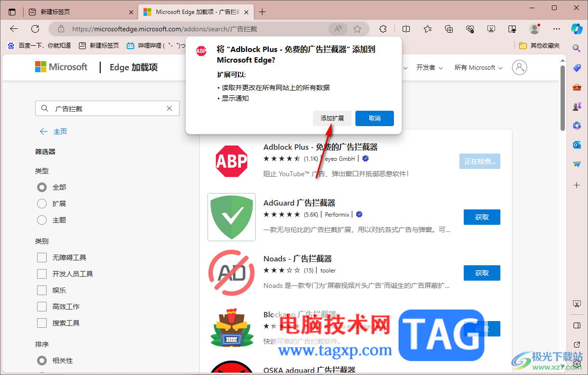Open Browser essentials heart icon
Screen dimensions: 588x375
(x=470, y=29)
